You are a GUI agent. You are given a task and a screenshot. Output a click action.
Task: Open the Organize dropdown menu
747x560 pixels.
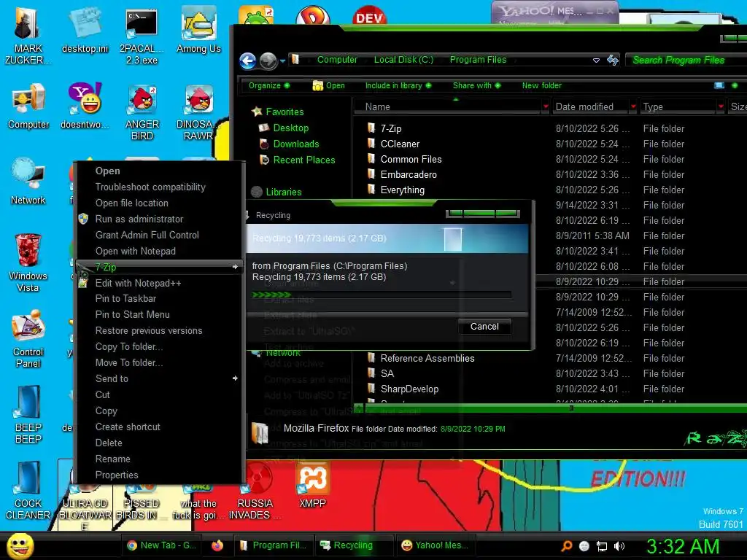point(268,86)
